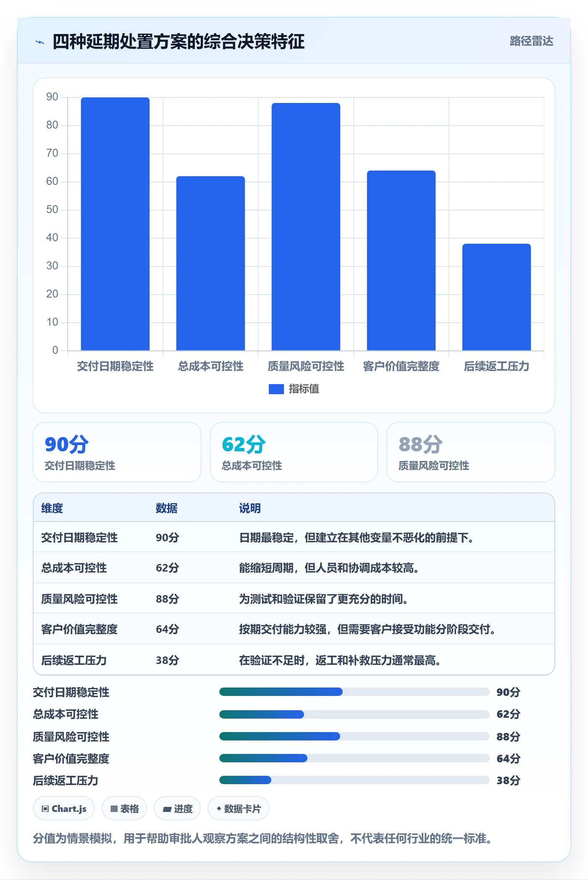Click the 64分 cell in the table
The width and height of the screenshot is (588, 880).
pos(168,630)
